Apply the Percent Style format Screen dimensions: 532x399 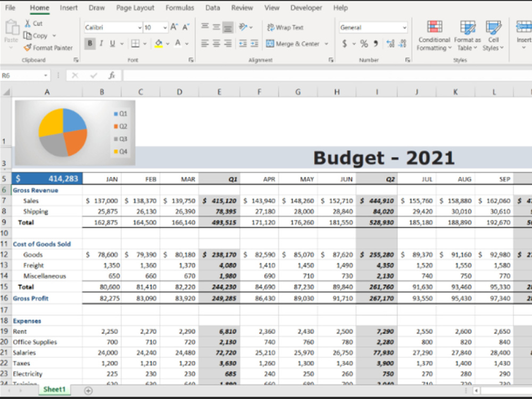coord(364,44)
